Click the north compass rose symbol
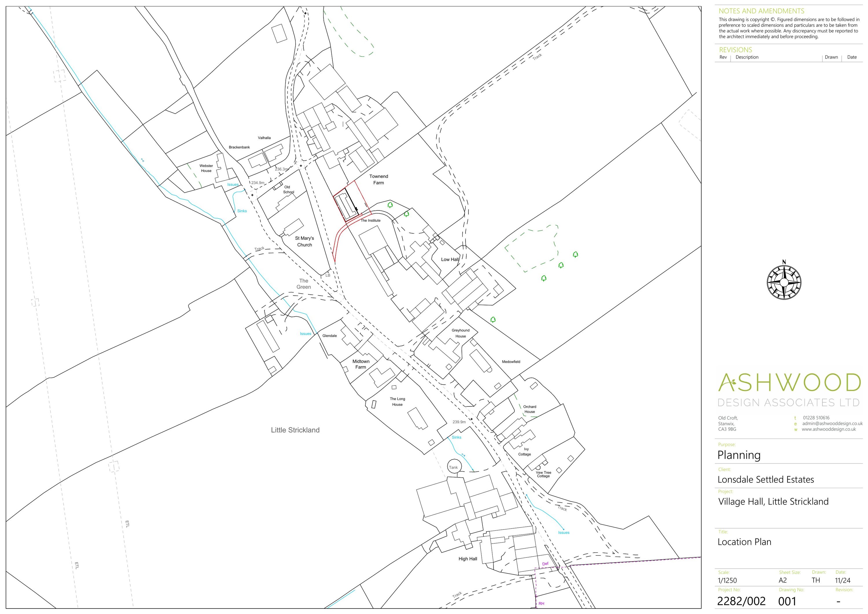 pos(784,282)
